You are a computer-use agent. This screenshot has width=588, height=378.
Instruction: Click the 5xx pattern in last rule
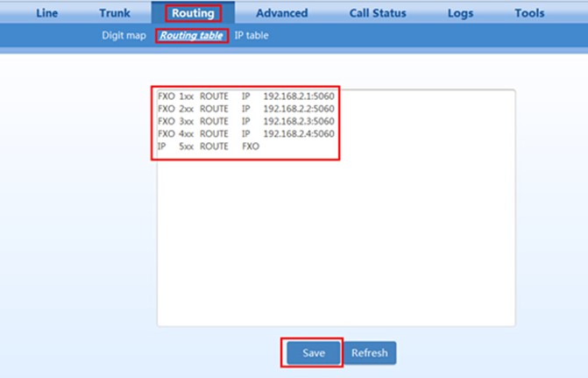tap(186, 147)
